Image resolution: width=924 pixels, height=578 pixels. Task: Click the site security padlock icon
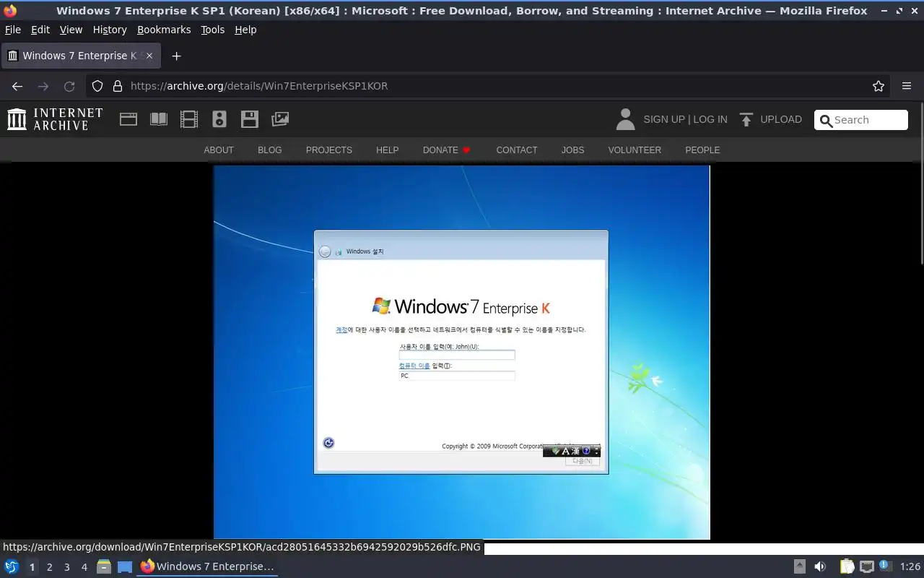coord(118,86)
